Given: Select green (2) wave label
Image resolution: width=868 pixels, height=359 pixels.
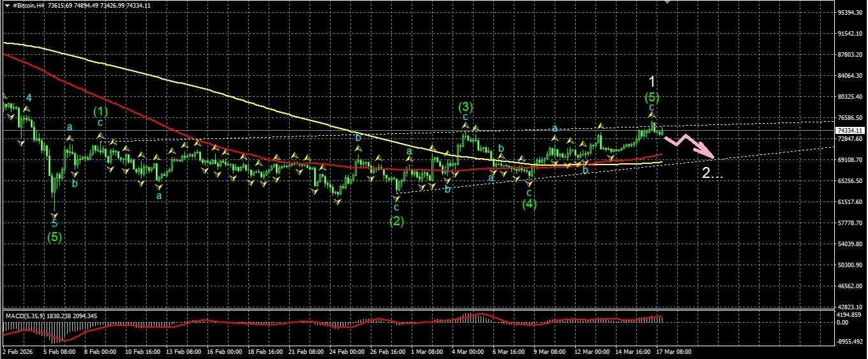Looking at the screenshot, I should (x=396, y=221).
